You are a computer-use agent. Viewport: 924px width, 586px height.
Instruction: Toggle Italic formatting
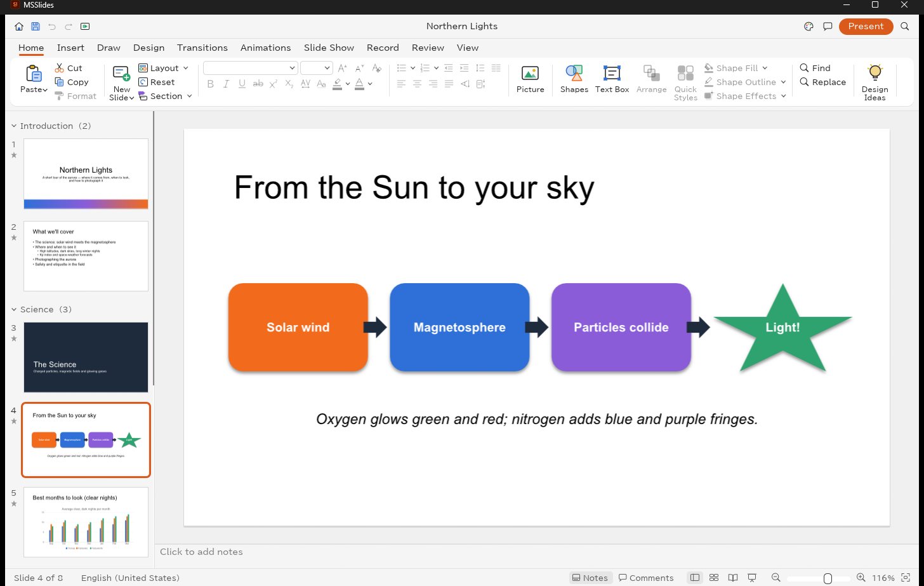pos(227,84)
